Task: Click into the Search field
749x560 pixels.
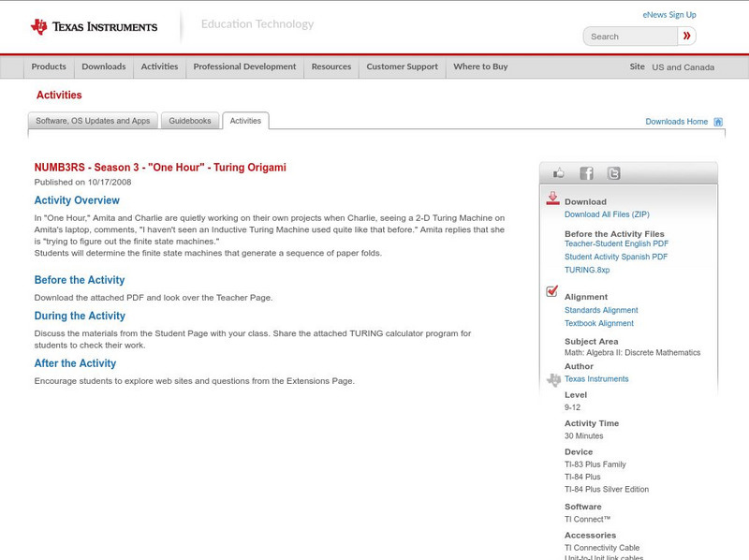Action: (630, 37)
